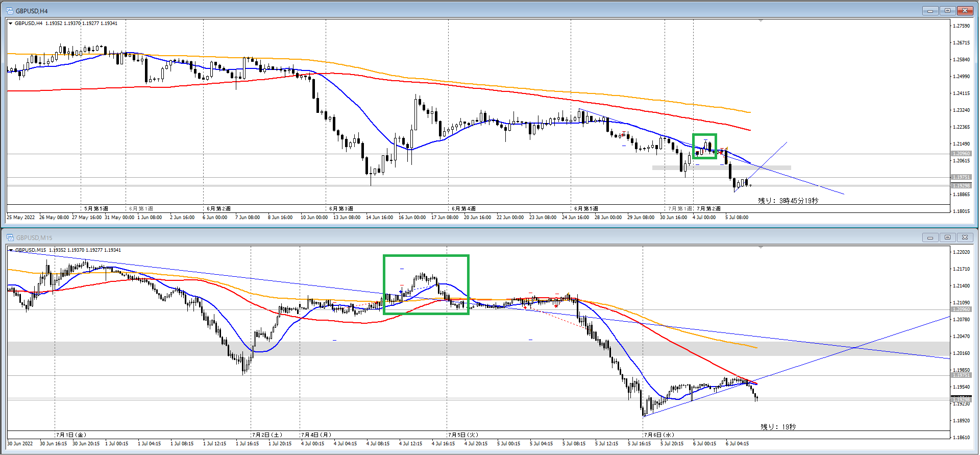The height and width of the screenshot is (455, 980).
Task: Select the 1.19751 price label on H4 axis
Action: [x=961, y=177]
